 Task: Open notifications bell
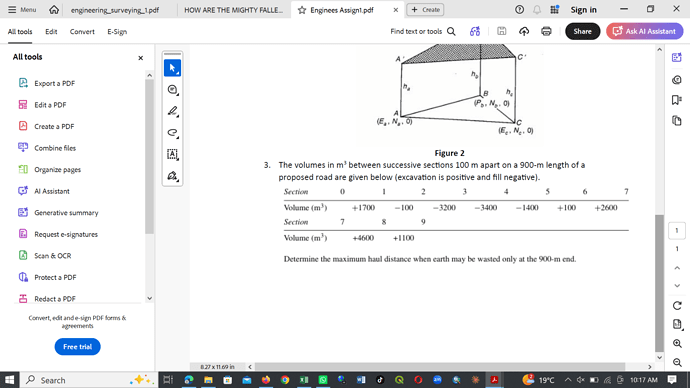[537, 10]
